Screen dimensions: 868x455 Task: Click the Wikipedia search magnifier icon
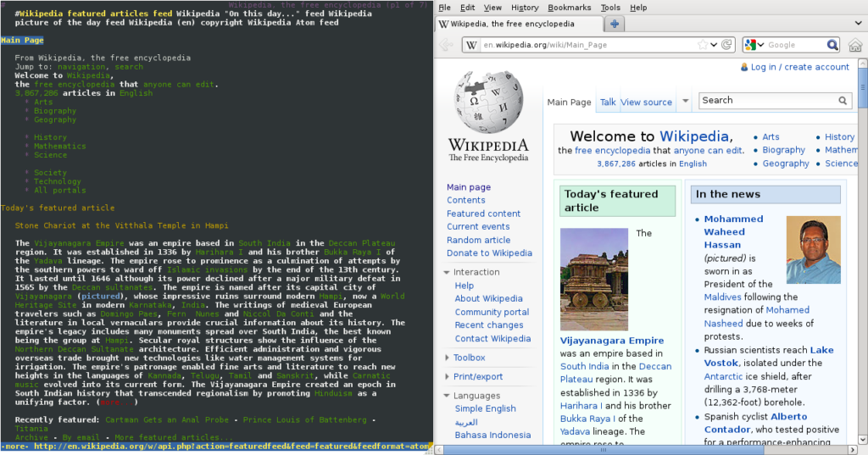(843, 101)
